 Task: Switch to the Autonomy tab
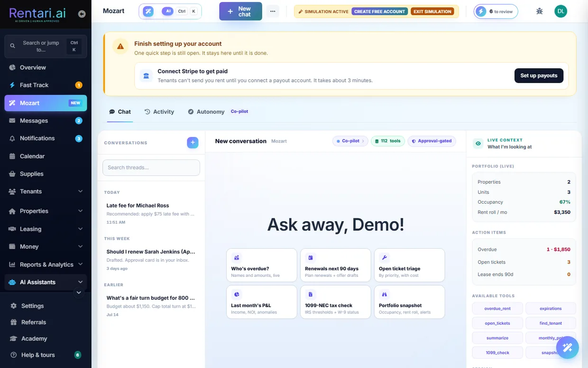206,112
